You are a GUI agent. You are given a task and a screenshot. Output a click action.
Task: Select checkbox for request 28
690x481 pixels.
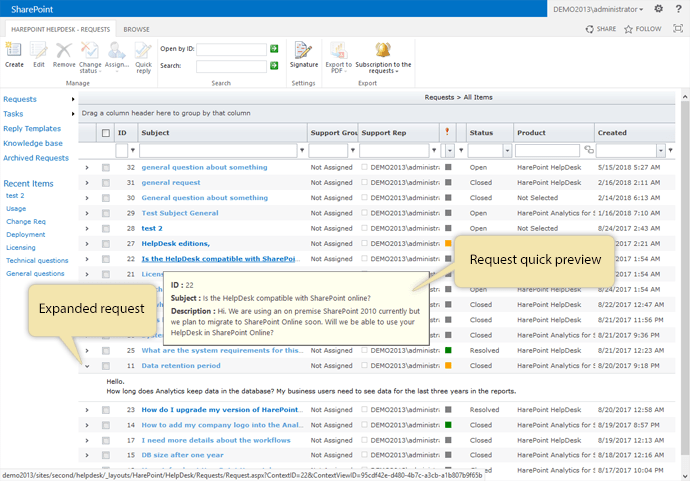[106, 228]
